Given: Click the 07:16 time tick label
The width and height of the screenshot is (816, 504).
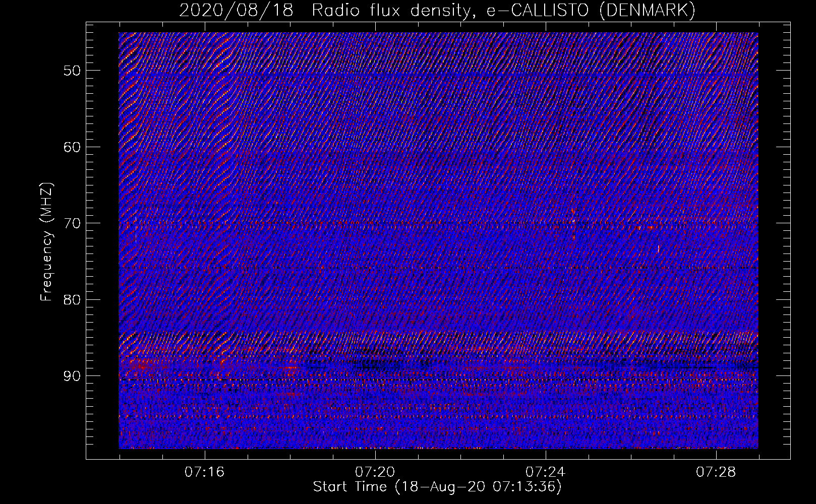Looking at the screenshot, I should tap(204, 472).
